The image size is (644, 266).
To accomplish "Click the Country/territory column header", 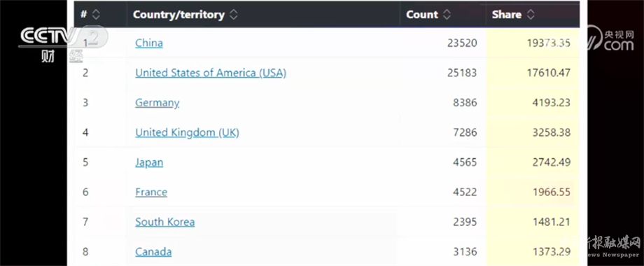I will tap(178, 15).
